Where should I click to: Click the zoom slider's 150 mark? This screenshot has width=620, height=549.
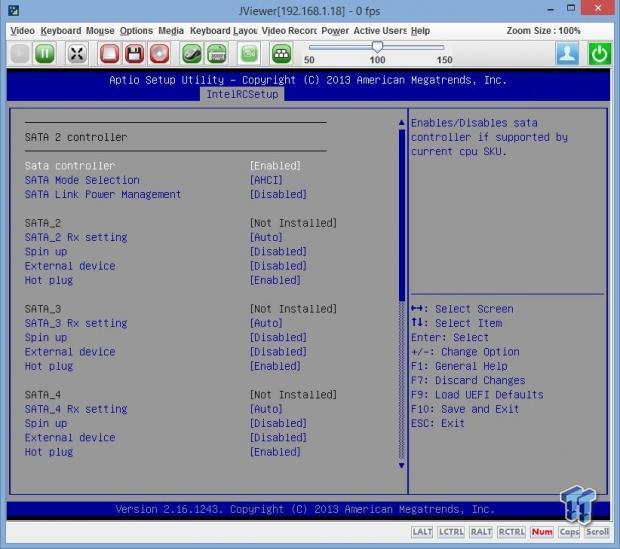(444, 60)
